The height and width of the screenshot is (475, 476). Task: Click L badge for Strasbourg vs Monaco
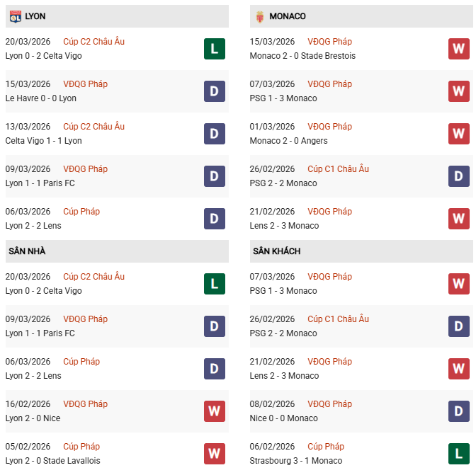click(x=458, y=454)
